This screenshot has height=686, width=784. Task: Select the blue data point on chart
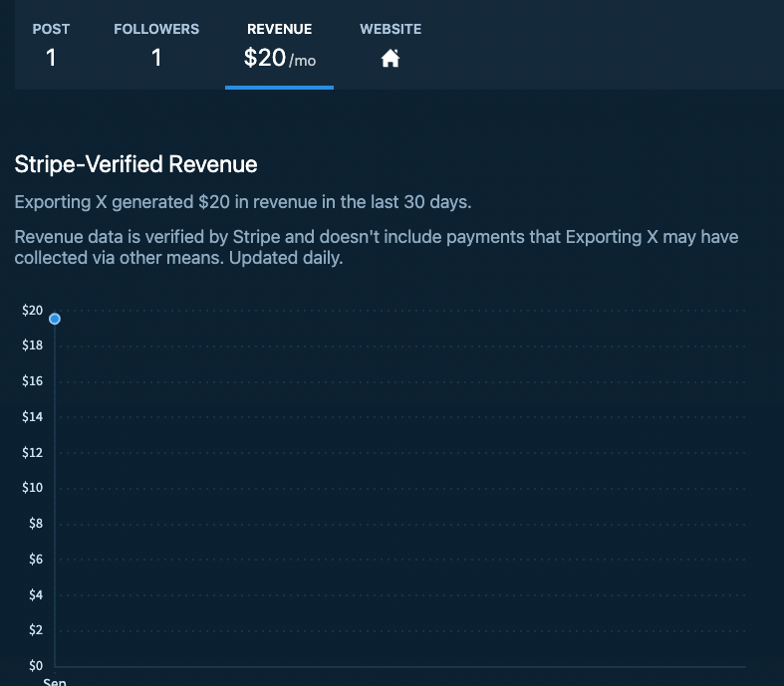click(x=55, y=319)
